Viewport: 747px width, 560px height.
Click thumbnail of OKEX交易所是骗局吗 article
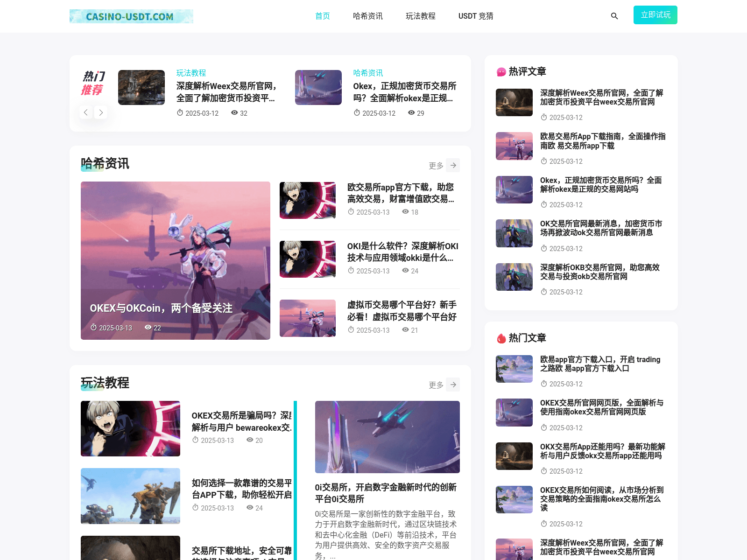pyautogui.click(x=130, y=428)
